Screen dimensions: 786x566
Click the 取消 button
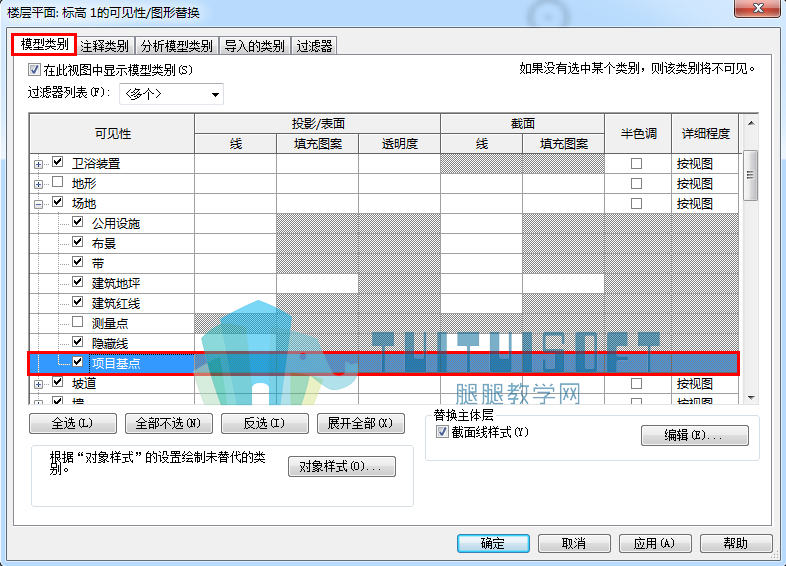(574, 543)
